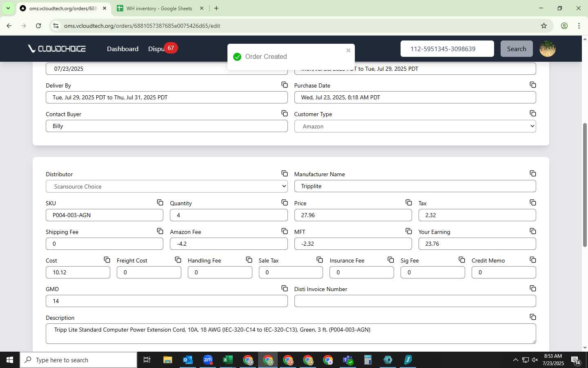Copy the Sale Tax value
588x368 pixels.
tap(320, 260)
